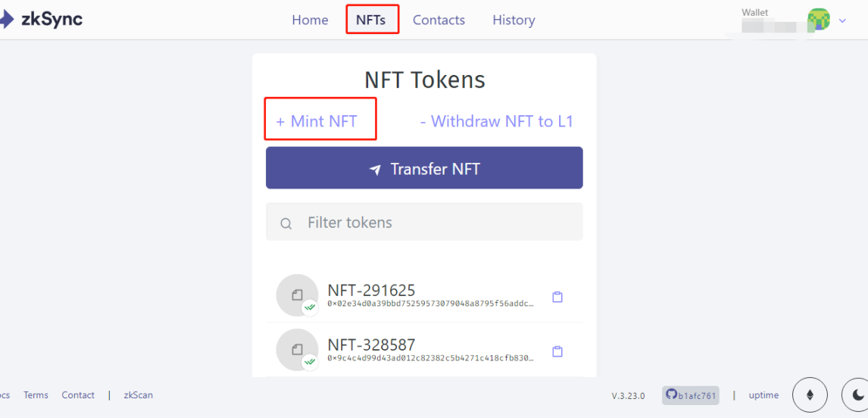The image size is (868, 418).
Task: Click the NFT-291625 token avatar icon
Action: [x=297, y=295]
